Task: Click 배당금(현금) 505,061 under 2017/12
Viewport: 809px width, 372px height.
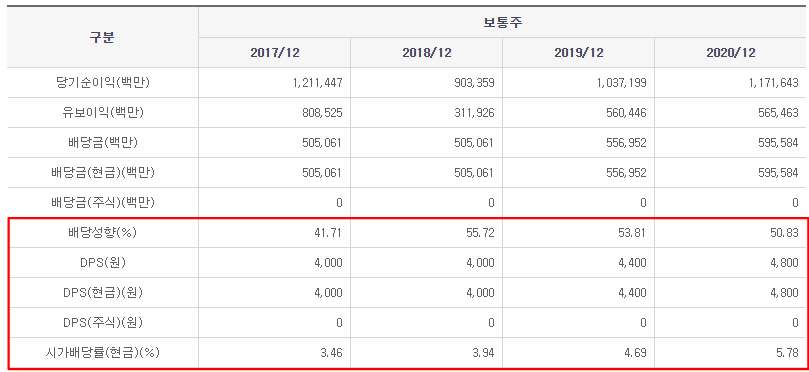Action: click(321, 173)
